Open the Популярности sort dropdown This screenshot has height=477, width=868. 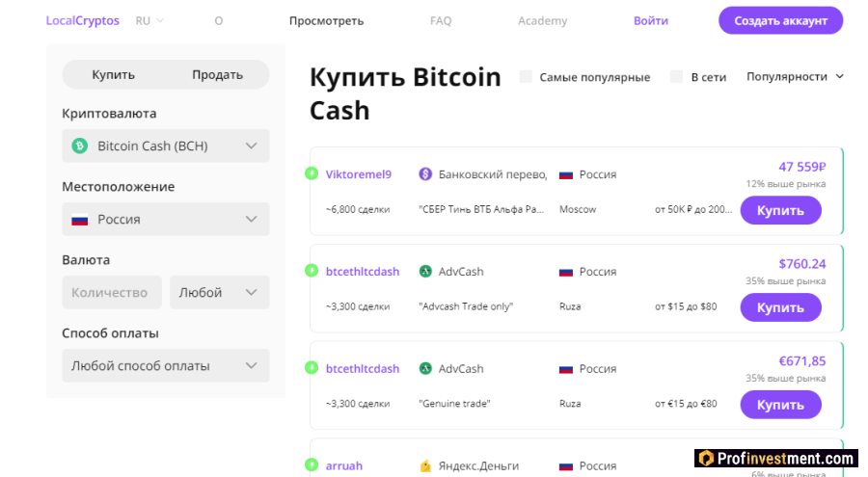[795, 77]
